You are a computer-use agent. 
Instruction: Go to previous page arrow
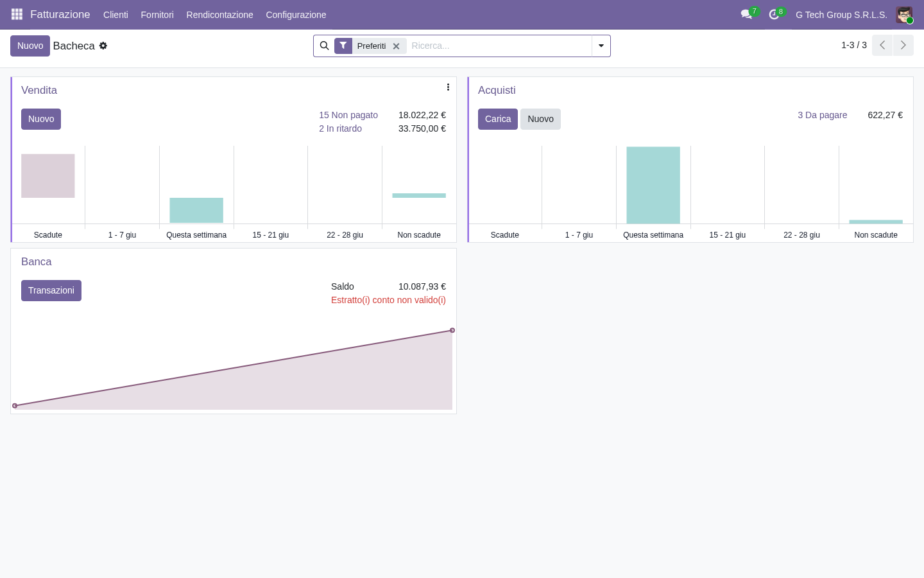pos(882,45)
